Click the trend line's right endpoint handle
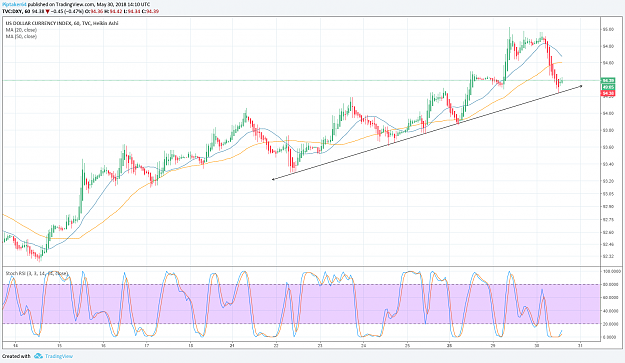 tap(582, 86)
